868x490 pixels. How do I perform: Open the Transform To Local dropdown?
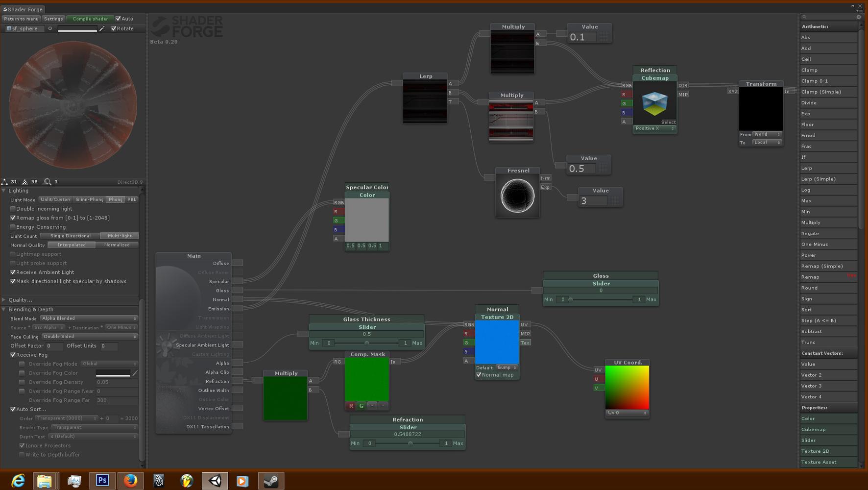[767, 143]
